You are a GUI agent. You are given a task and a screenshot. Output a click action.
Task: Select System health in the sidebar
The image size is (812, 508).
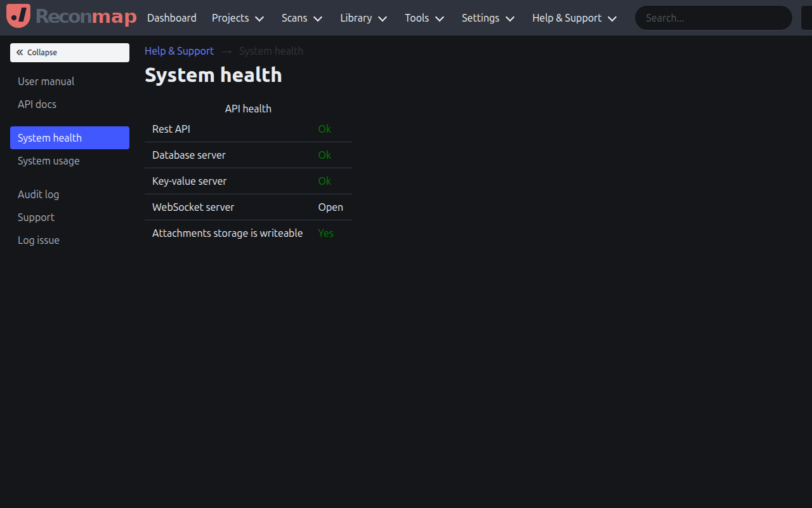click(x=49, y=137)
